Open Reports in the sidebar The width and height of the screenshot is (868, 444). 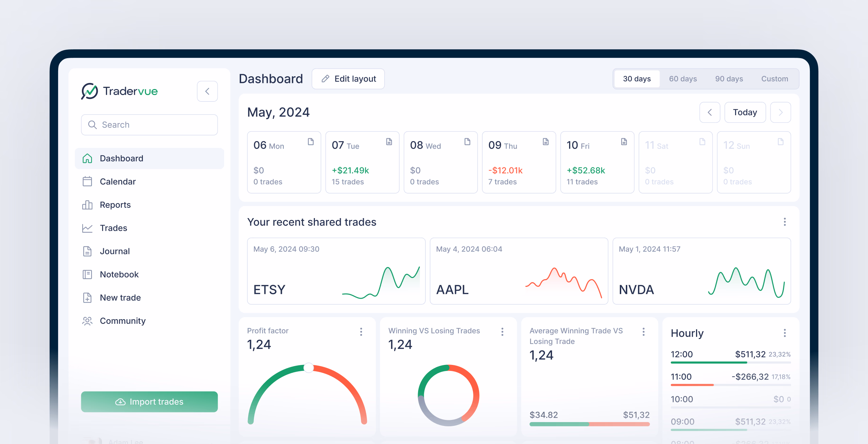click(x=149, y=205)
